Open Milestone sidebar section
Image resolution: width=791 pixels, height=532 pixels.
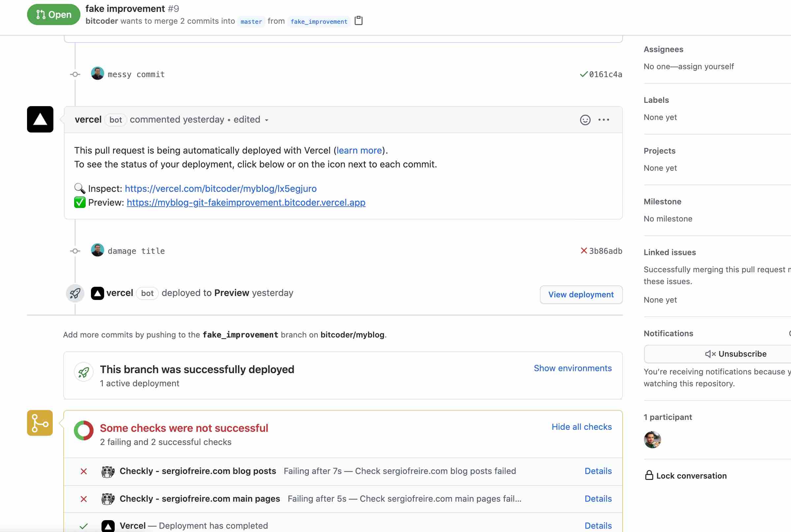(x=662, y=201)
